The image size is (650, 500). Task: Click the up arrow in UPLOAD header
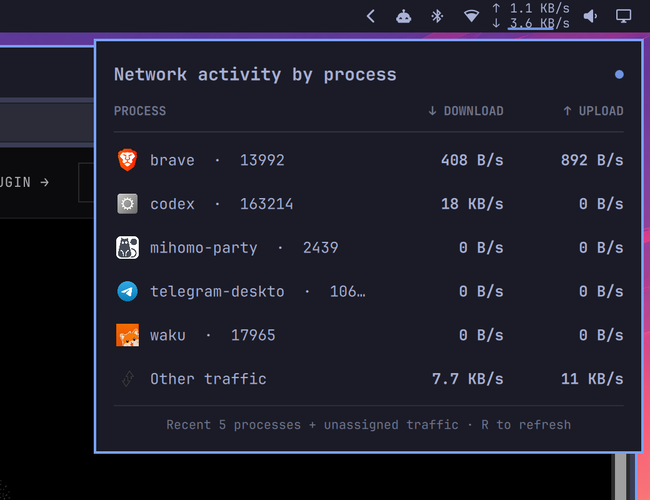[568, 111]
